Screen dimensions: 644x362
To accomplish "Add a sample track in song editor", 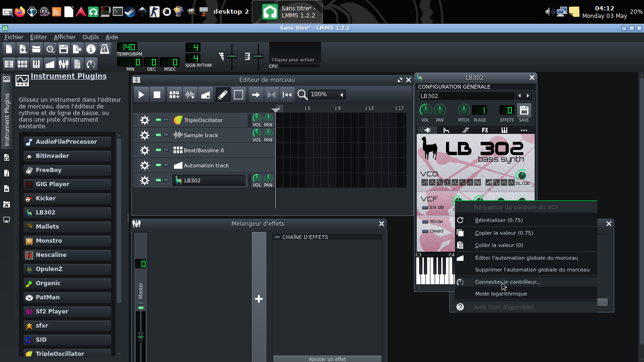I will (190, 95).
